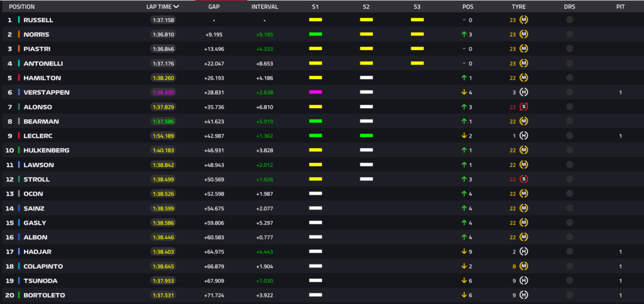Viewport: 644px width, 304px height.
Task: Click Verstappen's hard tyre icon
Action: [524, 92]
